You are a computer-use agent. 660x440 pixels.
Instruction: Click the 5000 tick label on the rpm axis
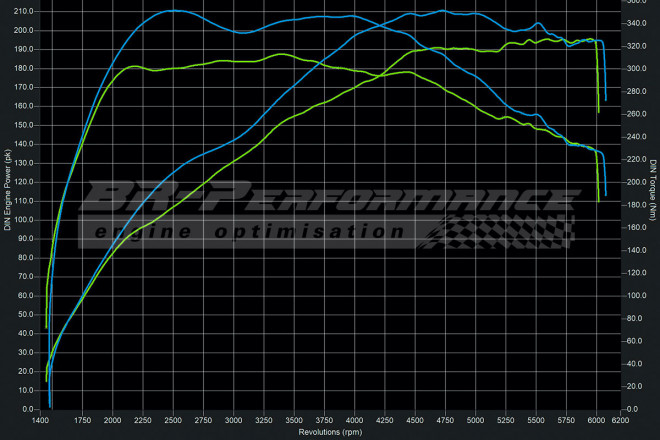(476, 423)
